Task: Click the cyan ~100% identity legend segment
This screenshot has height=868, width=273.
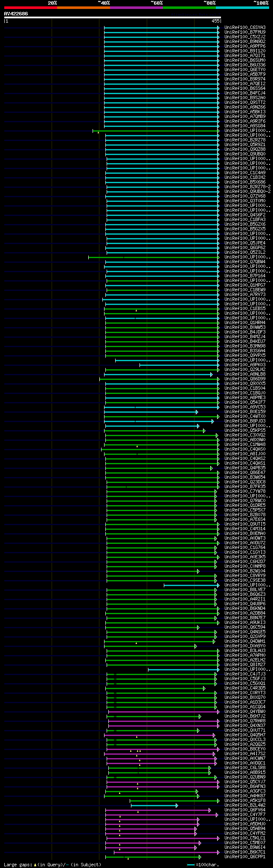Action: (242, 8)
